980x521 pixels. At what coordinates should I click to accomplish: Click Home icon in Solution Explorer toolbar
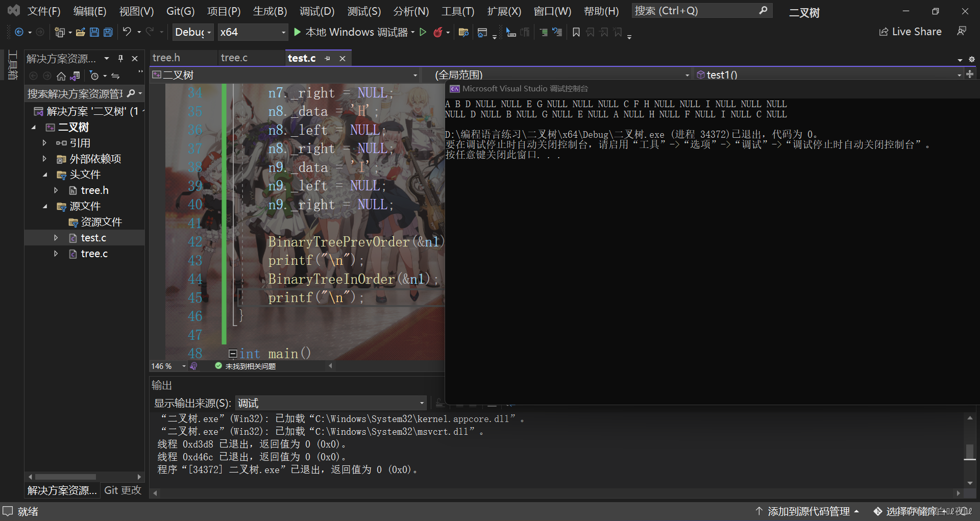click(x=61, y=76)
